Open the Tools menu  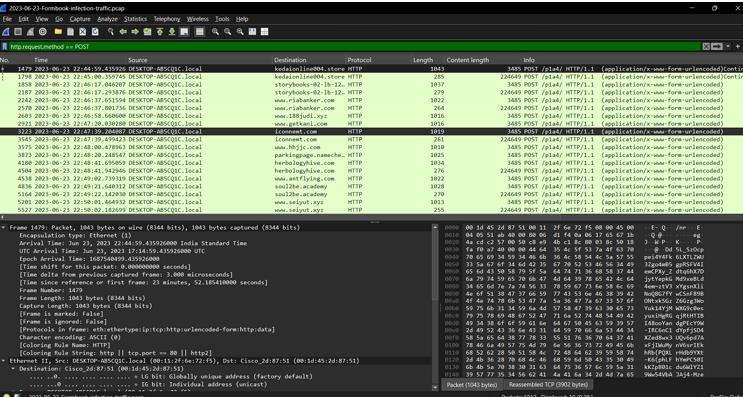click(222, 19)
